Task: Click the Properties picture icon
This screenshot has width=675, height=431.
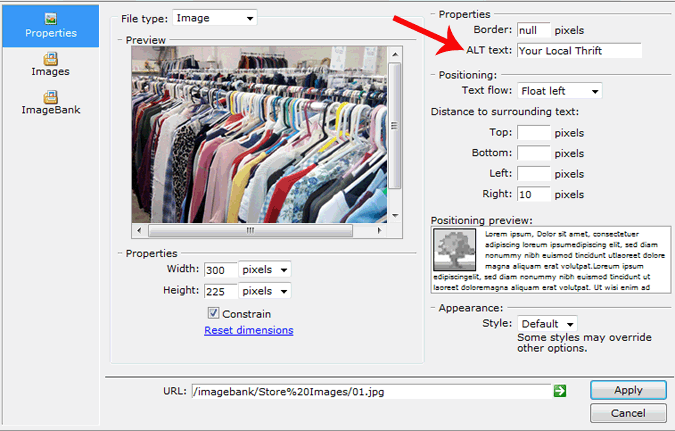Action: click(51, 19)
